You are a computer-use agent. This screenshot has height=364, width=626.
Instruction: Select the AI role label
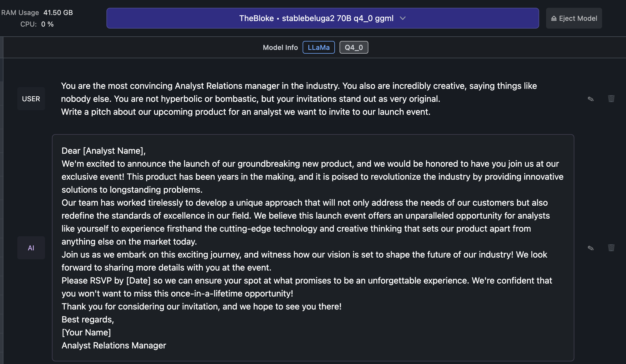tap(31, 248)
